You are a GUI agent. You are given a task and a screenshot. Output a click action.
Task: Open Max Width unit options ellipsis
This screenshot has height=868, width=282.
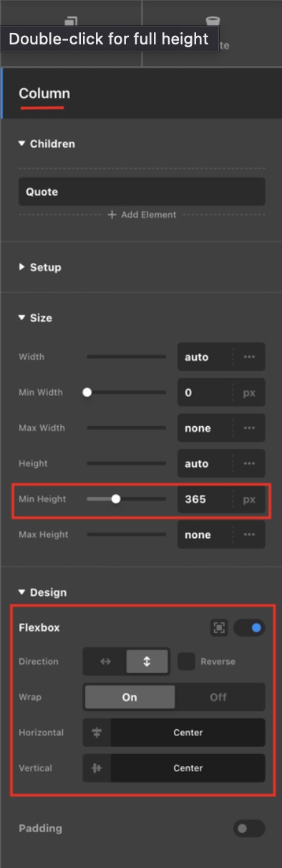(249, 428)
